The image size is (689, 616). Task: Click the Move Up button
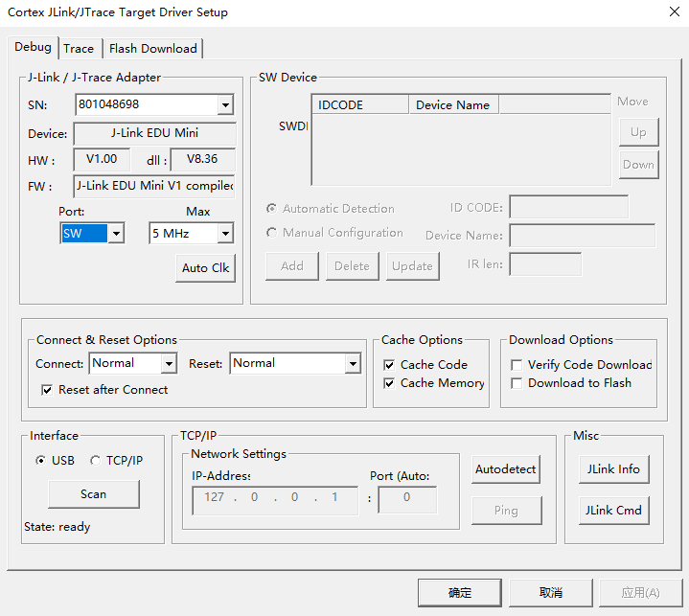point(639,132)
